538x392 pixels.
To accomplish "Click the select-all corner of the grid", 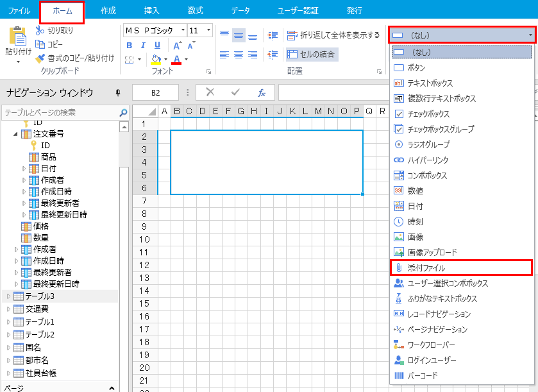I will coord(145,111).
